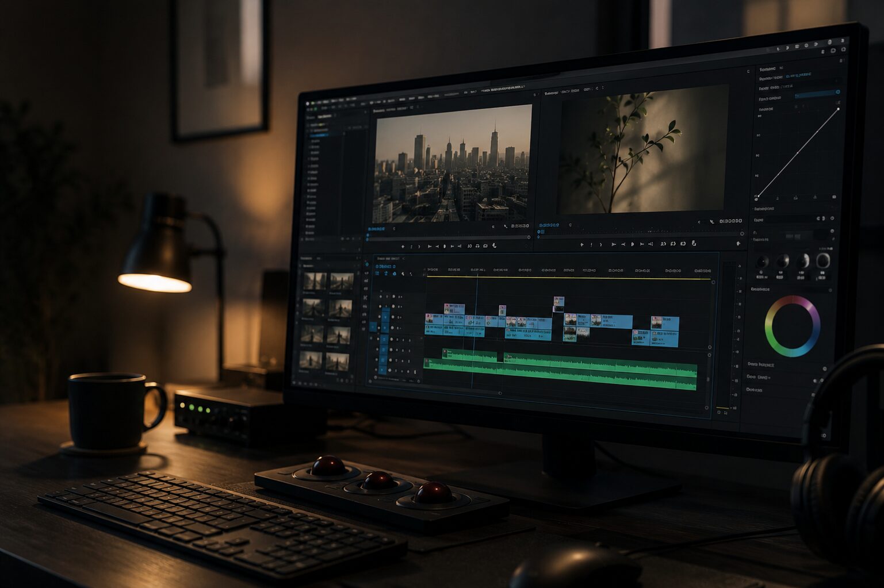Click the up-arrow icon right of program transport controls
Viewport: 884px width, 588px height.
(738, 244)
